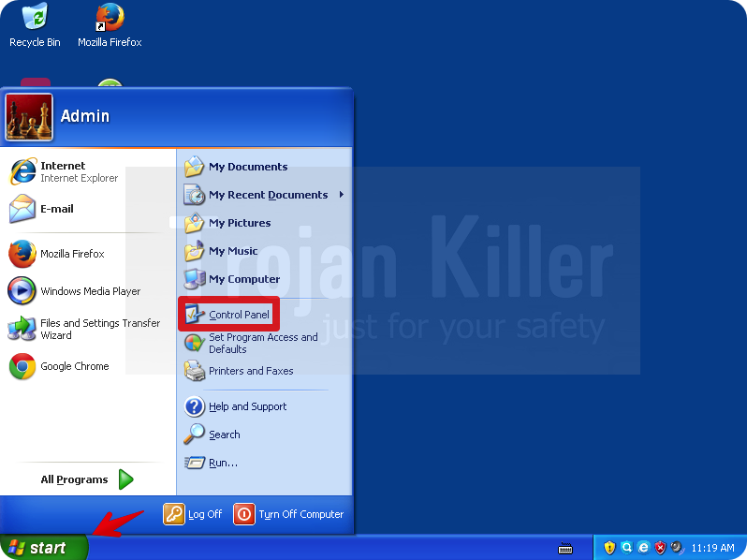Click the Admin user picture thumbnail
Screen dimensions: 747x560
click(x=29, y=117)
